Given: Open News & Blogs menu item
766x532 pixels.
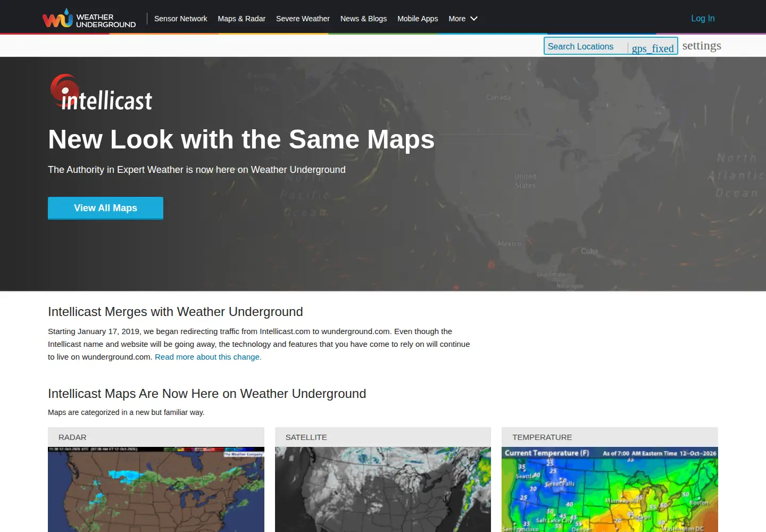Looking at the screenshot, I should (x=363, y=19).
